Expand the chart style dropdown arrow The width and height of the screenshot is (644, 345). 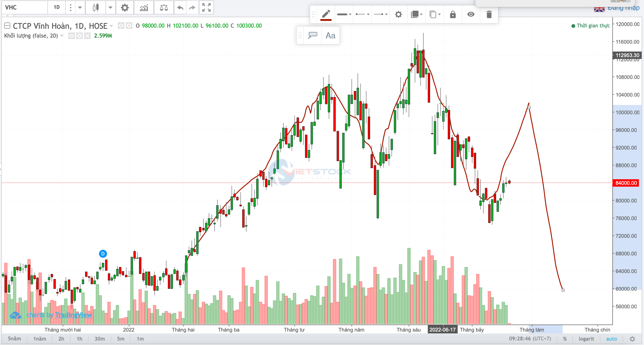(110, 7)
